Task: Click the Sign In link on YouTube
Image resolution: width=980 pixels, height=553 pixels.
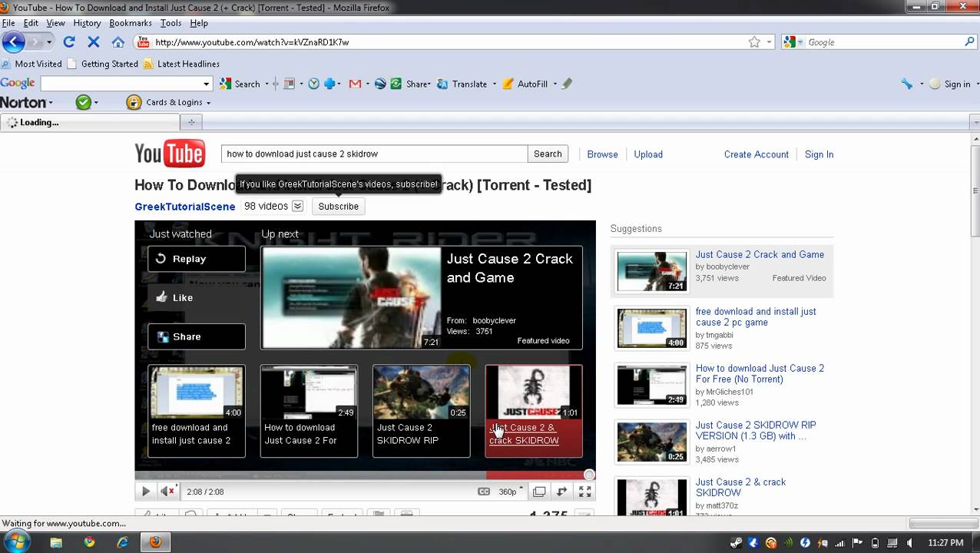Action: [819, 154]
